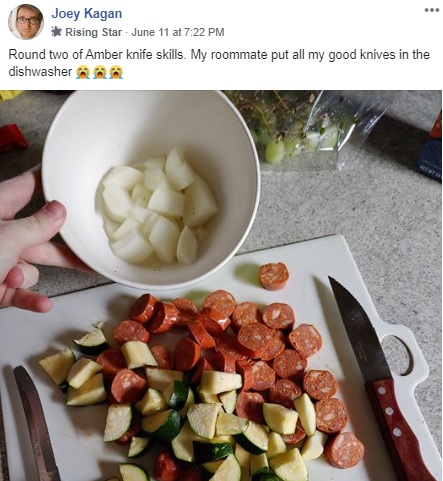The height and width of the screenshot is (481, 443).
Task: Click the Rising Star badge icon
Action: (57, 32)
